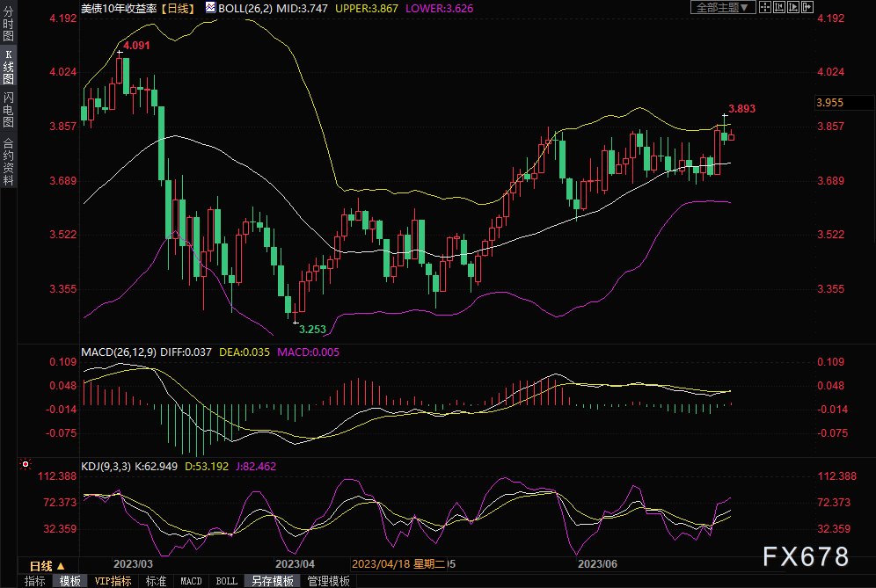
Task: Apply the 标准 template
Action: point(156,581)
